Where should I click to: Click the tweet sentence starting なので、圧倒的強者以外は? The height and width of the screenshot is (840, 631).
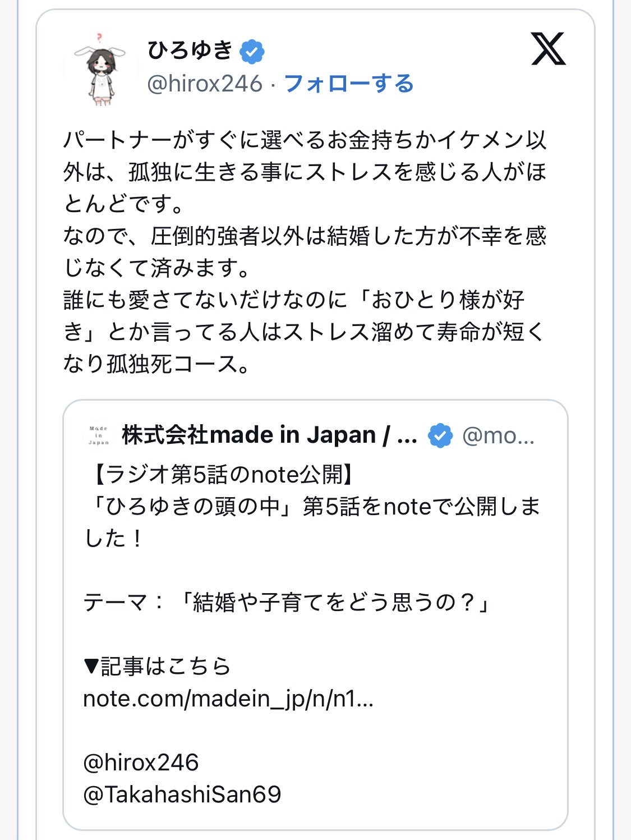(305, 236)
